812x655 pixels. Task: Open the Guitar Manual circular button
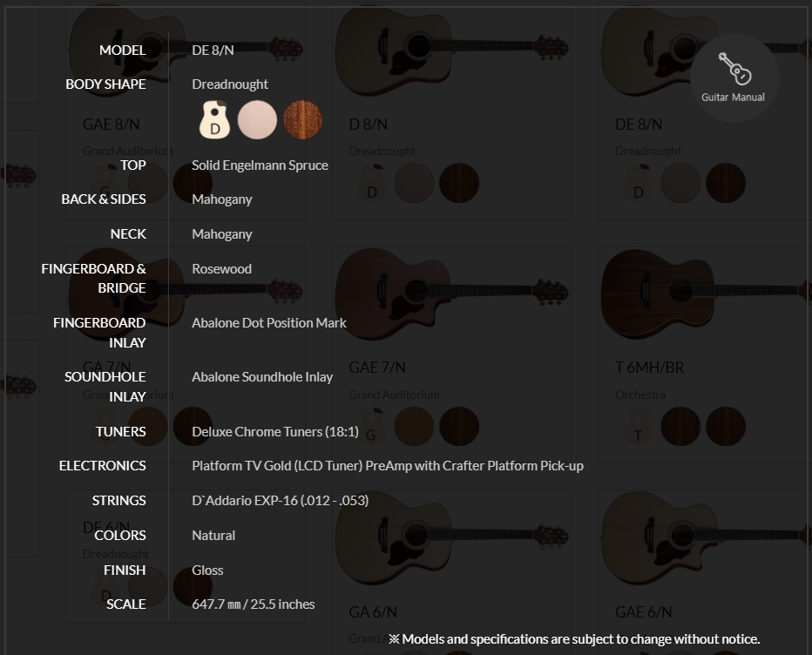click(734, 78)
